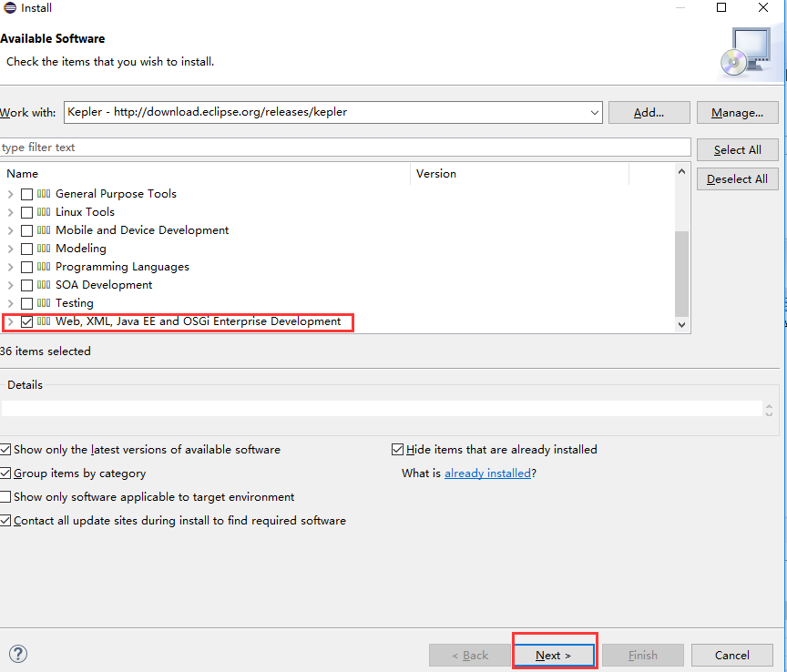Check the Programming Languages checkbox
The width and height of the screenshot is (787, 672).
coord(26,267)
